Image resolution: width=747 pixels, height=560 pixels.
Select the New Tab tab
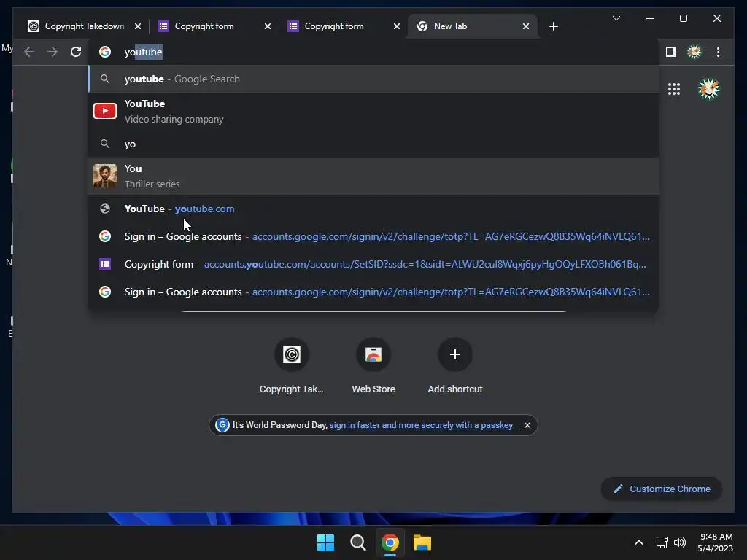(473, 26)
